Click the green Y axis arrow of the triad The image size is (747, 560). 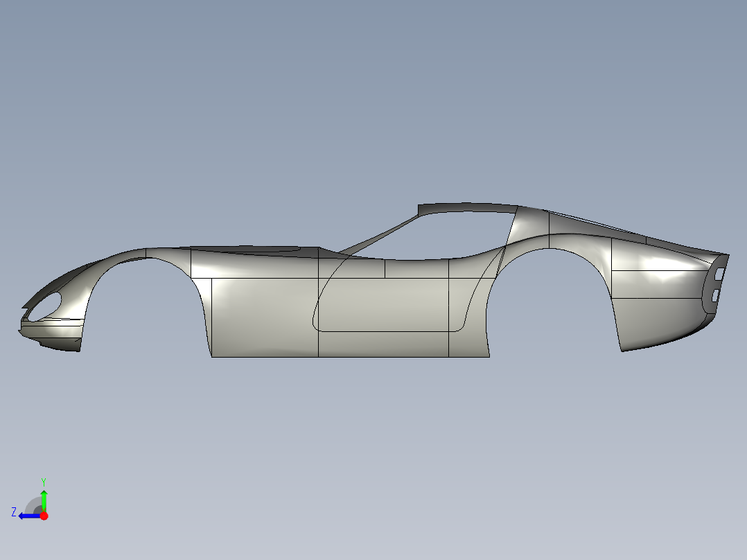pyautogui.click(x=44, y=500)
